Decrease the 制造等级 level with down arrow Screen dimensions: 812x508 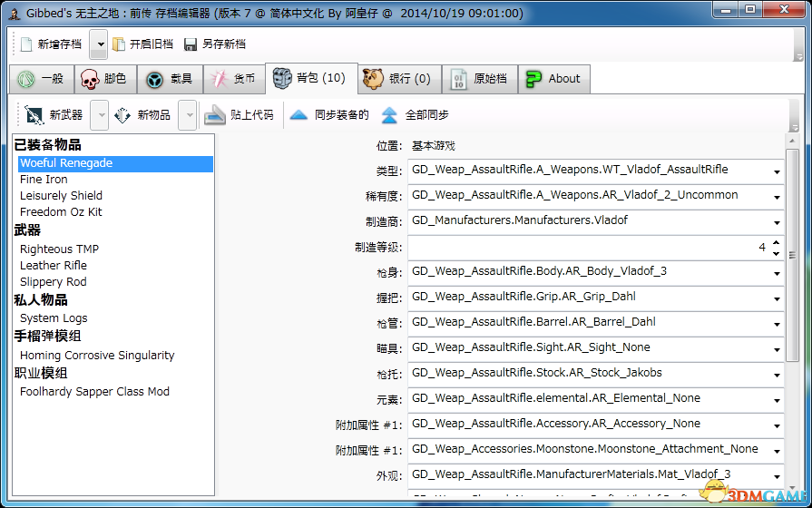coord(776,253)
